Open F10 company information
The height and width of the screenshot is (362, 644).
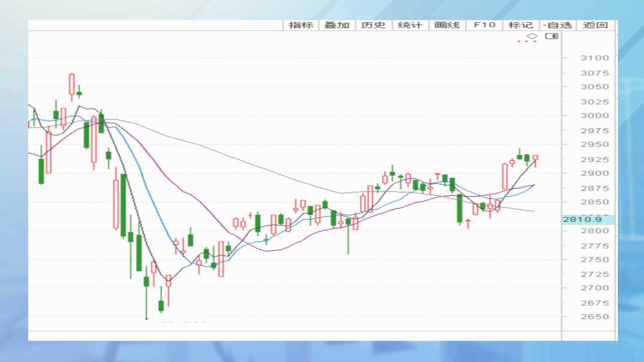coord(484,25)
